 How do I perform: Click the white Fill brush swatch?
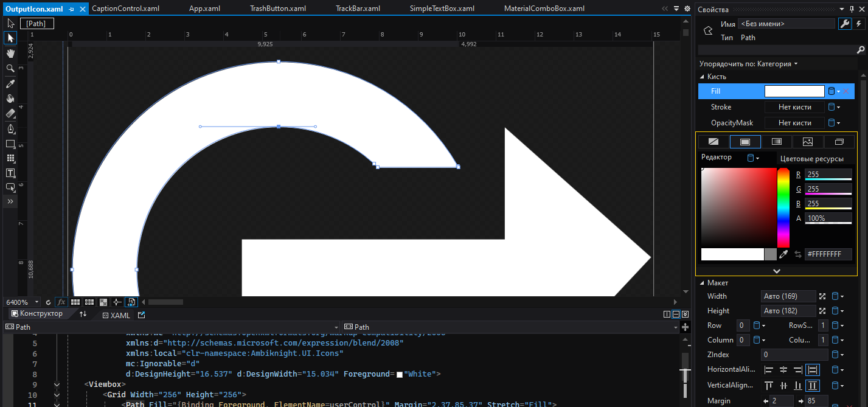pyautogui.click(x=794, y=91)
